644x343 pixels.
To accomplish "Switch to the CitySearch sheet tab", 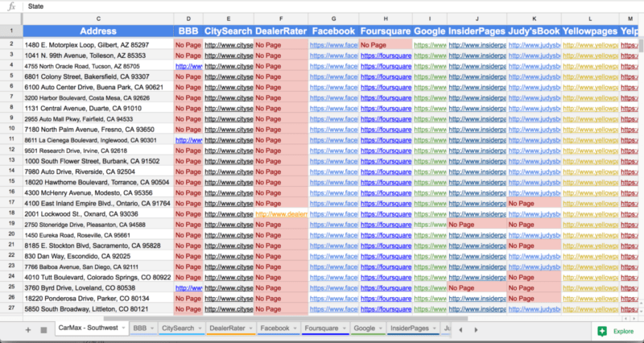I will (178, 329).
